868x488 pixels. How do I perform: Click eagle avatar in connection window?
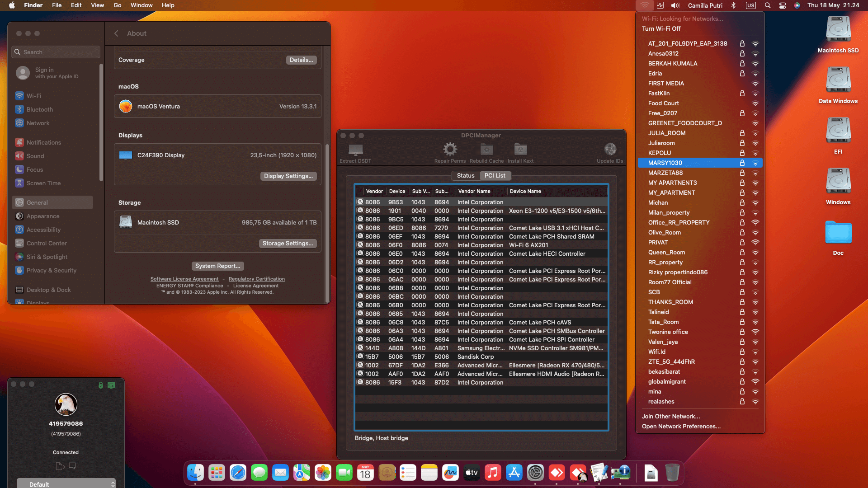(66, 404)
